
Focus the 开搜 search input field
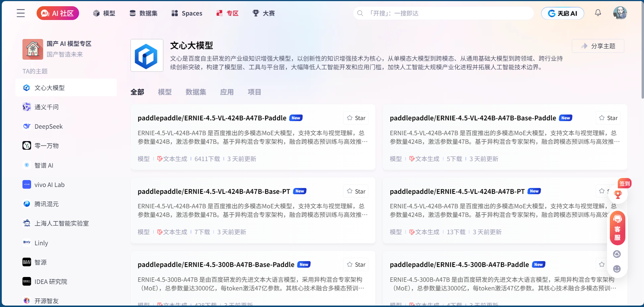443,13
